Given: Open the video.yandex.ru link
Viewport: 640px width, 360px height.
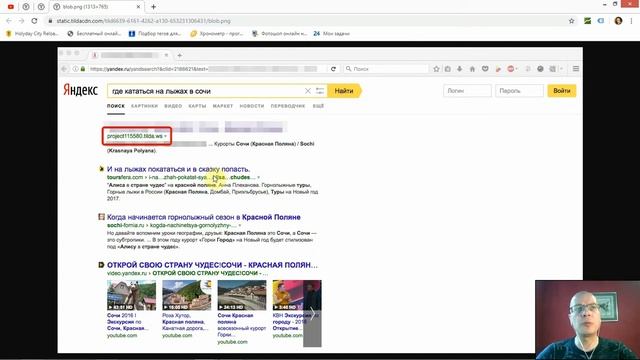Looking at the screenshot, I should [x=127, y=273].
